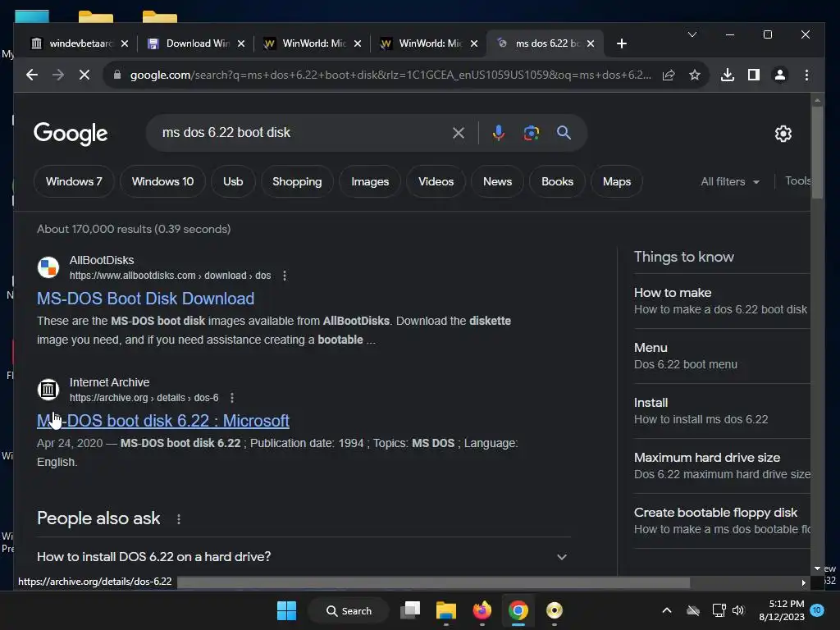Image resolution: width=840 pixels, height=630 pixels.
Task: Open Chrome profile avatar icon
Action: pyautogui.click(x=780, y=75)
